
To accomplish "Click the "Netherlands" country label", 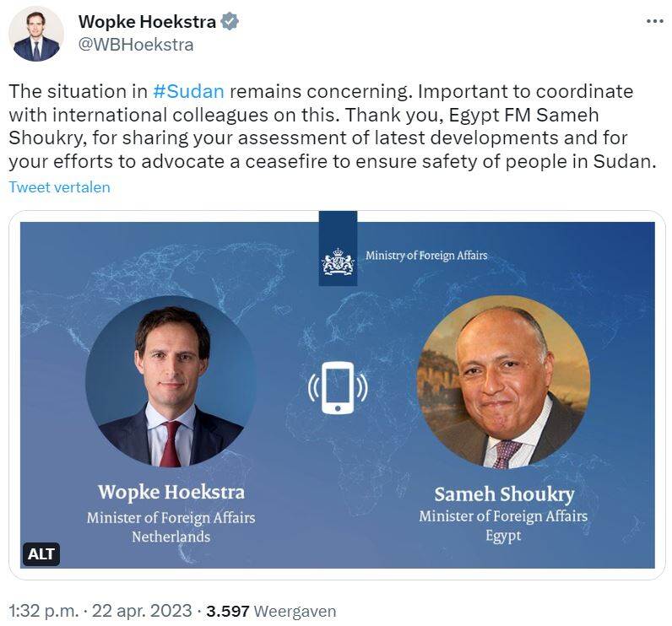I will pos(171,537).
